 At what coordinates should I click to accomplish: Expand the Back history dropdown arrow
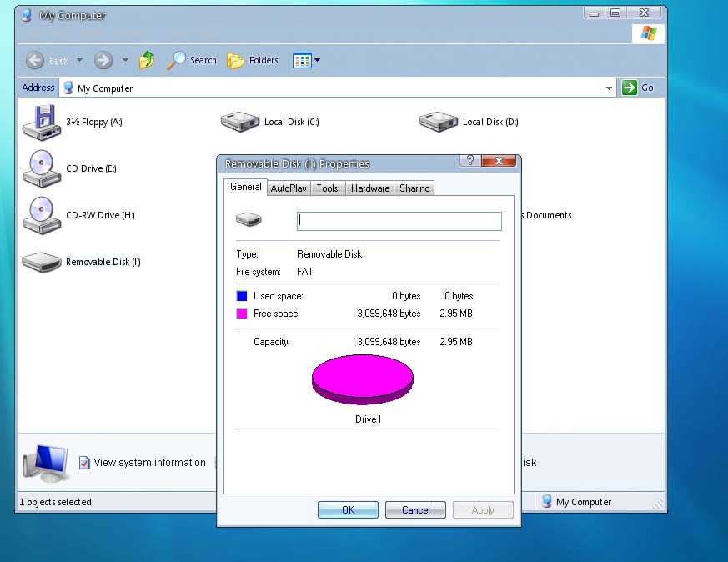[x=79, y=60]
